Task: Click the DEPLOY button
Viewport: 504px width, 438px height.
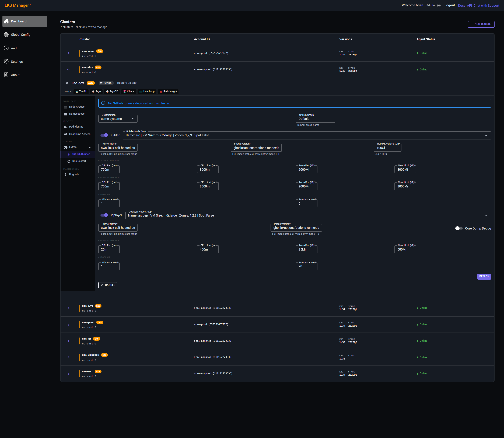Action: (484, 276)
